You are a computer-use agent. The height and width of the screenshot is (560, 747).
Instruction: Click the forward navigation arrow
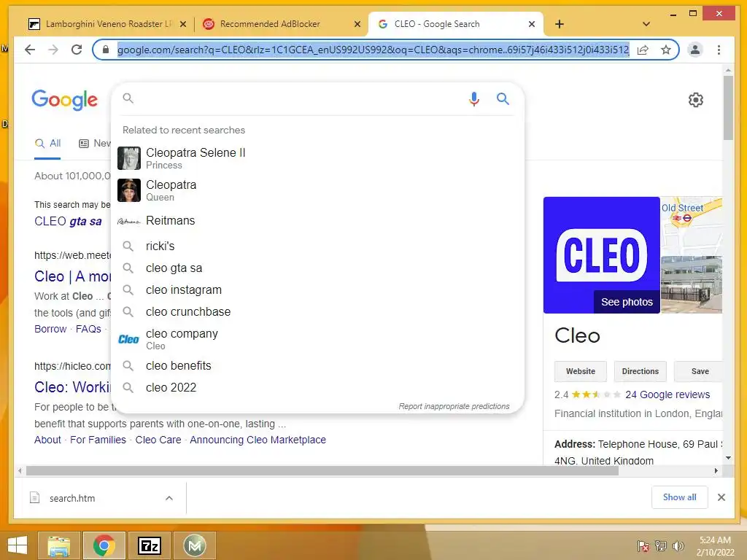pyautogui.click(x=53, y=50)
